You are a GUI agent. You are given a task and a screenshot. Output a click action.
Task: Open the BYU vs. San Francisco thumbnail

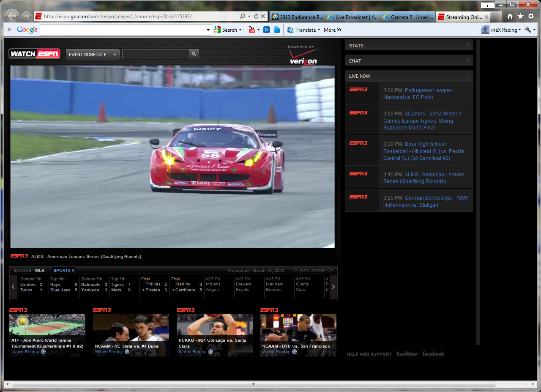pyautogui.click(x=298, y=335)
